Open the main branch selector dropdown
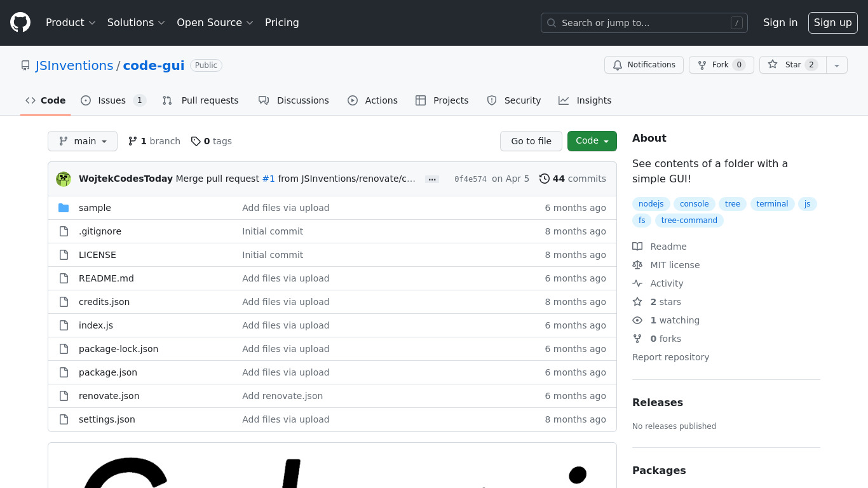The height and width of the screenshot is (488, 868). (83, 141)
